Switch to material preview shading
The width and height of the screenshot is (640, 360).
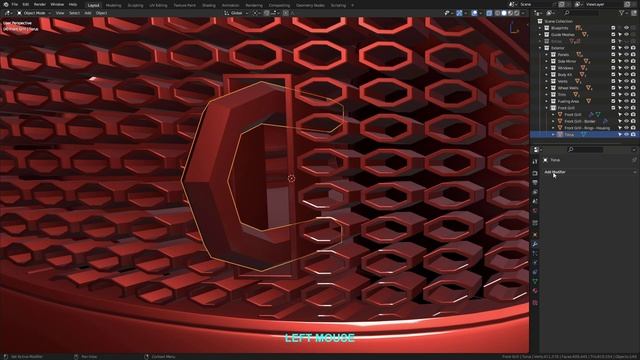click(x=510, y=13)
